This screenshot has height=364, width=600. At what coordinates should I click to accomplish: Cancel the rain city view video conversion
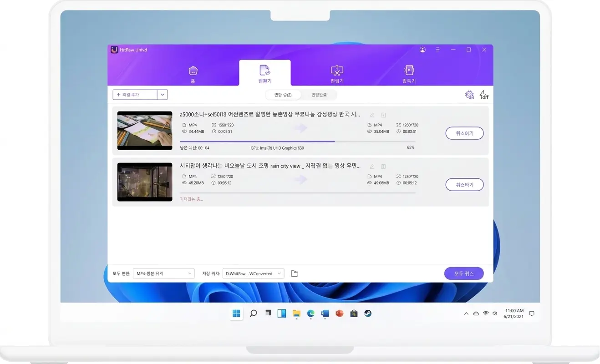coord(464,185)
